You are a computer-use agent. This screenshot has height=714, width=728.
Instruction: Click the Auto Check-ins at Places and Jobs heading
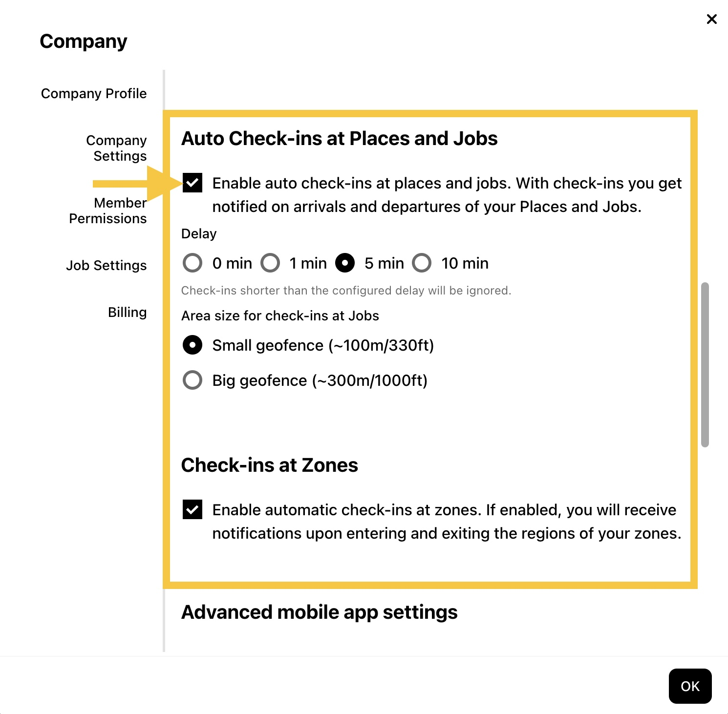pyautogui.click(x=339, y=139)
